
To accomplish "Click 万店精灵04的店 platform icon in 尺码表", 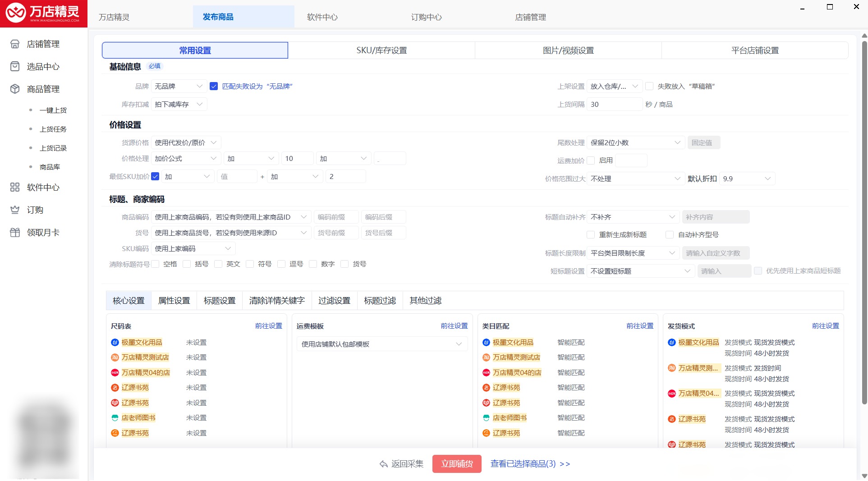I will pos(115,372).
